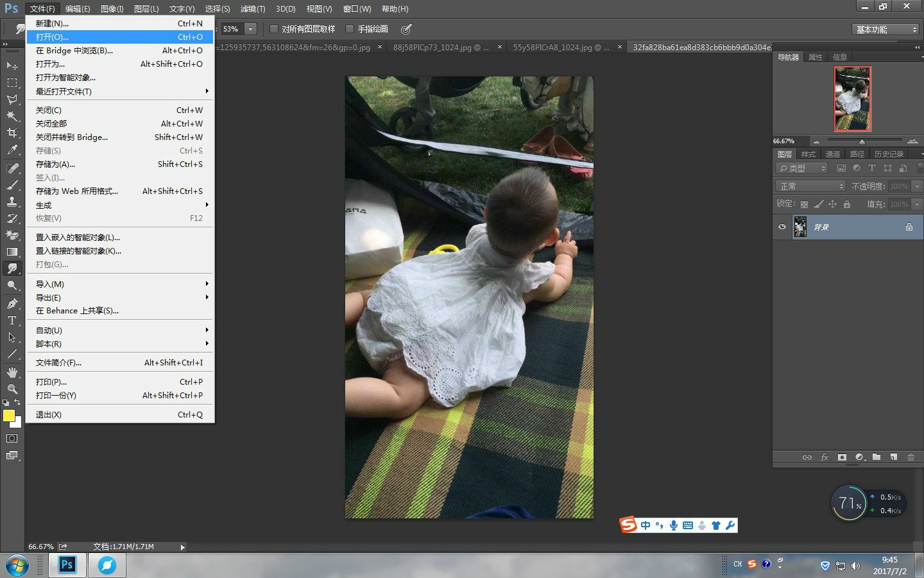Switch to the 通道 tab

(x=832, y=154)
